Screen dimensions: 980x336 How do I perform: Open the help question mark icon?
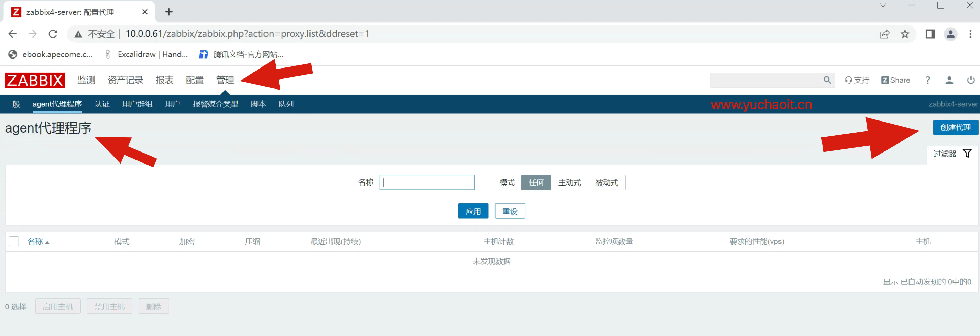(x=927, y=80)
